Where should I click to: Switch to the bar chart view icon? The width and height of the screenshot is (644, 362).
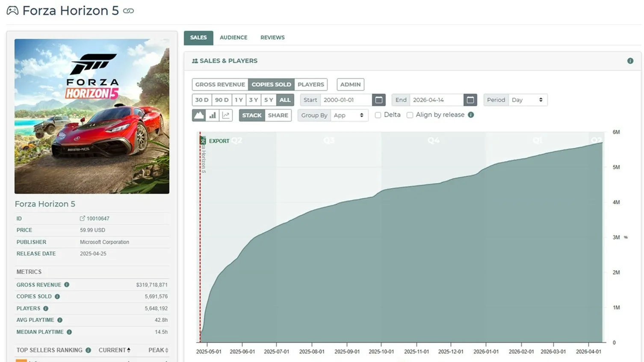(213, 115)
